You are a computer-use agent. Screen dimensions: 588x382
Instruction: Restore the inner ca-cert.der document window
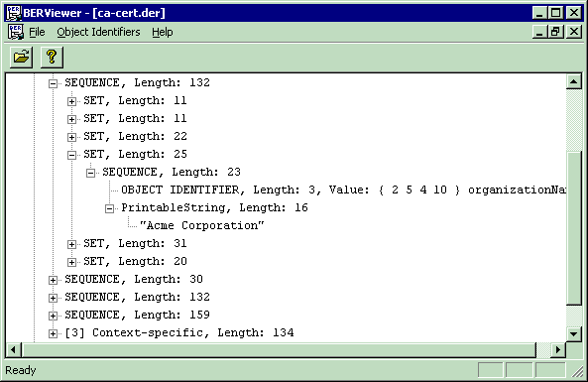pos(555,32)
